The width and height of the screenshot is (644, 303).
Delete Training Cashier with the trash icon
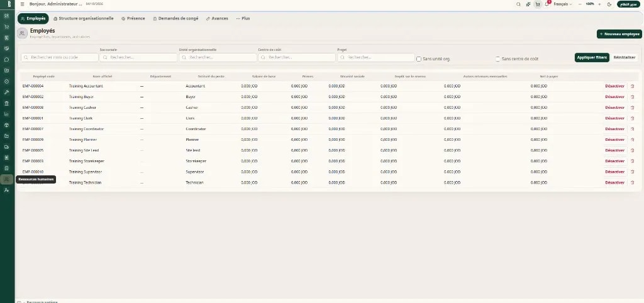632,107
